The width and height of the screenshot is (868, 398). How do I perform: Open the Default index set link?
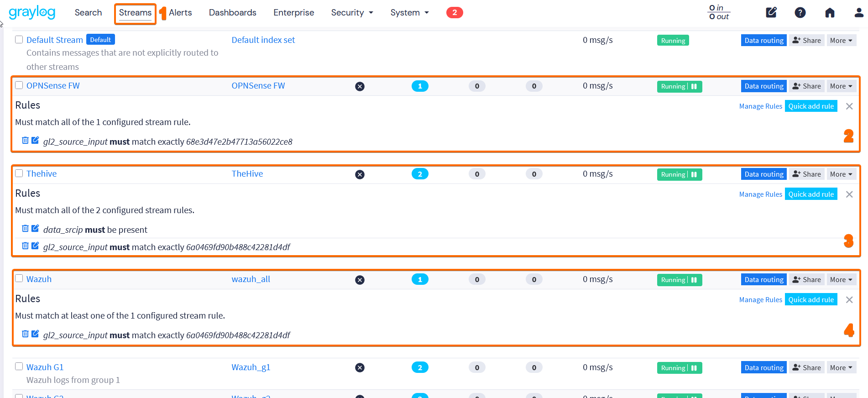point(263,40)
